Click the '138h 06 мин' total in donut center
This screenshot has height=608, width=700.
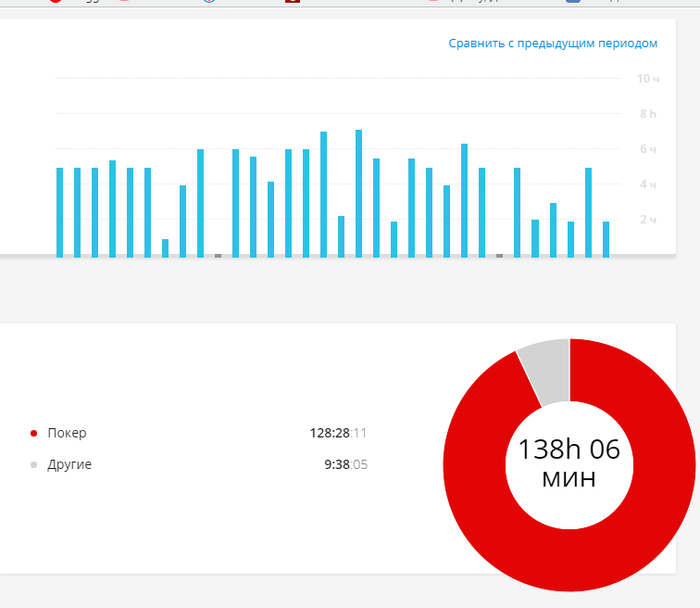[569, 463]
